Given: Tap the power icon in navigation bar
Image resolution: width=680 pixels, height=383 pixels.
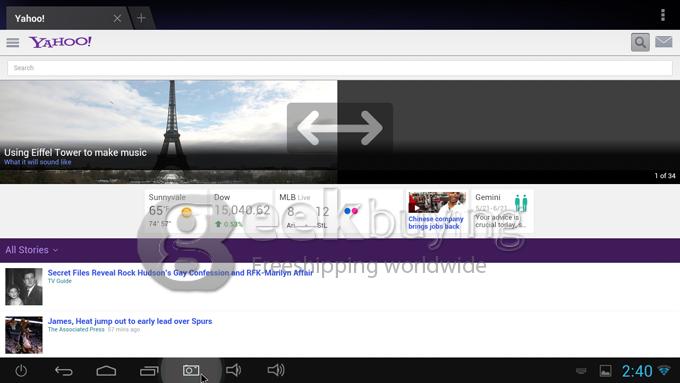Looking at the screenshot, I should point(21,370).
